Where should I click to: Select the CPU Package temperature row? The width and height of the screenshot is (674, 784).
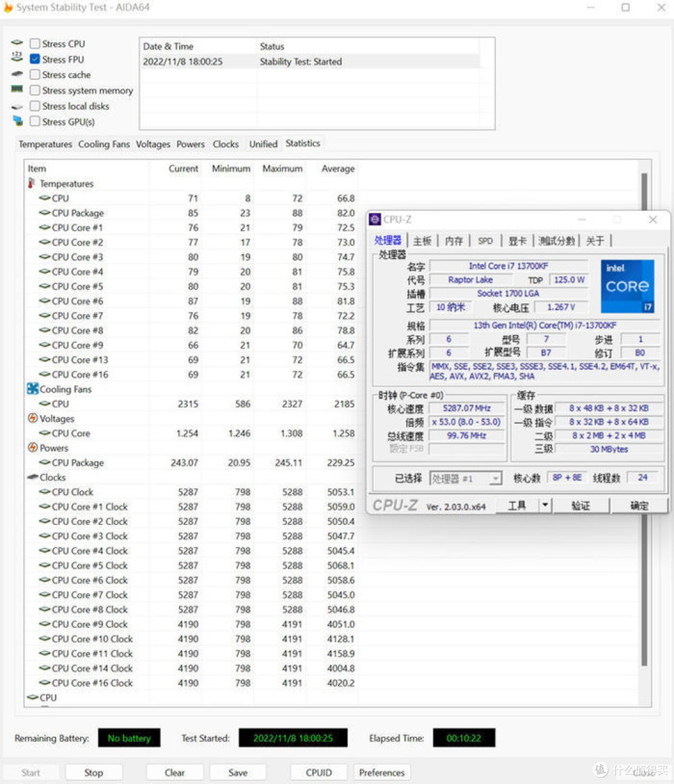[78, 213]
